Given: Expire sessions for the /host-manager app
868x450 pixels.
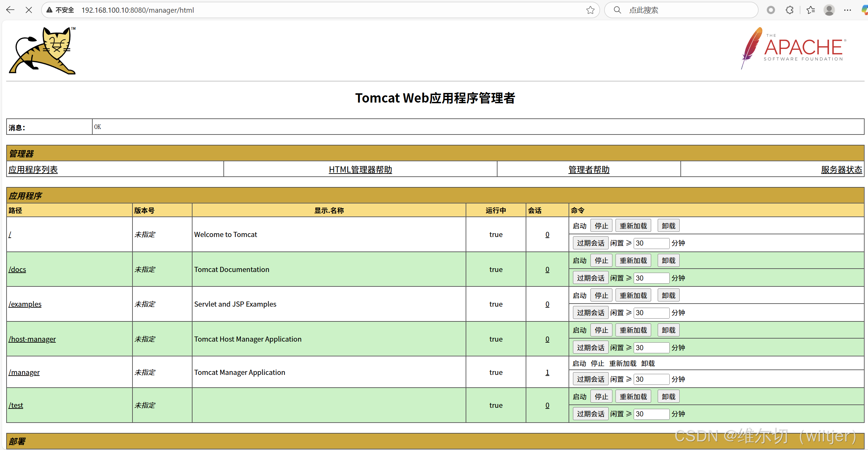Looking at the screenshot, I should (x=590, y=347).
